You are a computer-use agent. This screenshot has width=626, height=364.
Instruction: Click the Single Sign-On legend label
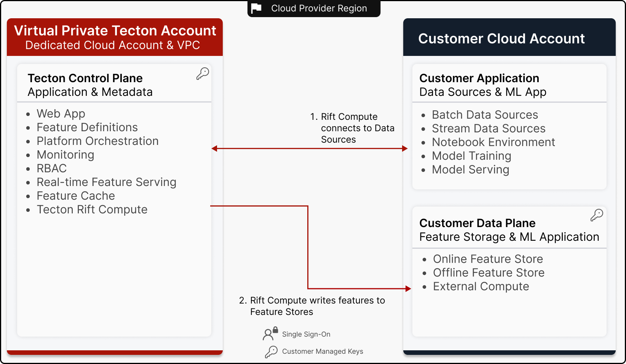pyautogui.click(x=306, y=334)
